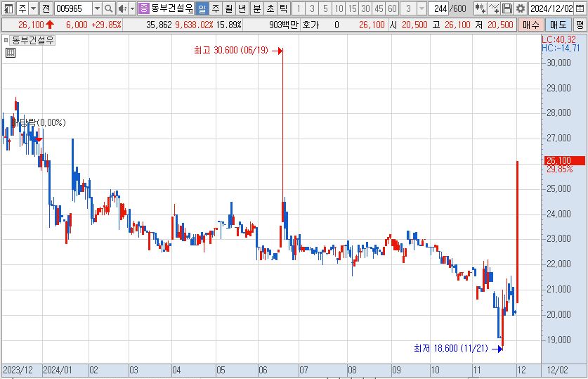This screenshot has width=588, height=379.
Task: Click the date field 2024/12/02
Action: [x=551, y=8]
